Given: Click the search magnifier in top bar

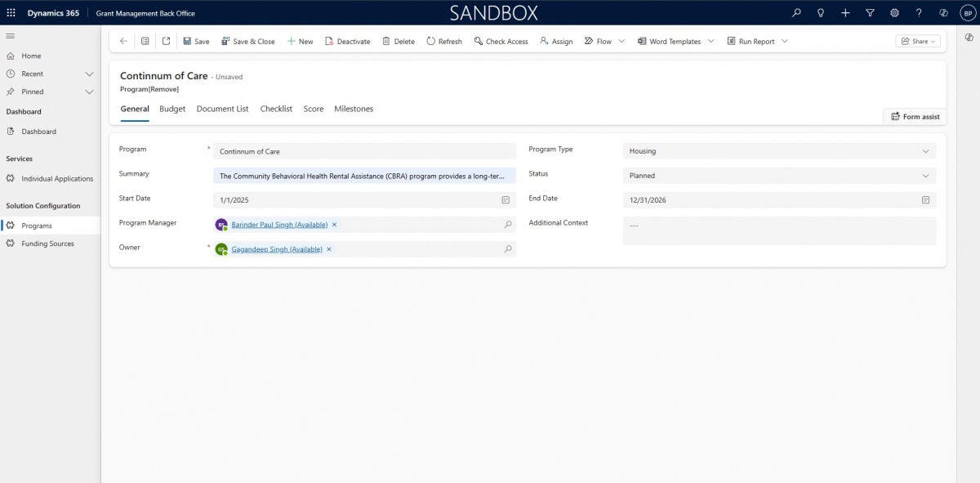Looking at the screenshot, I should tap(797, 13).
